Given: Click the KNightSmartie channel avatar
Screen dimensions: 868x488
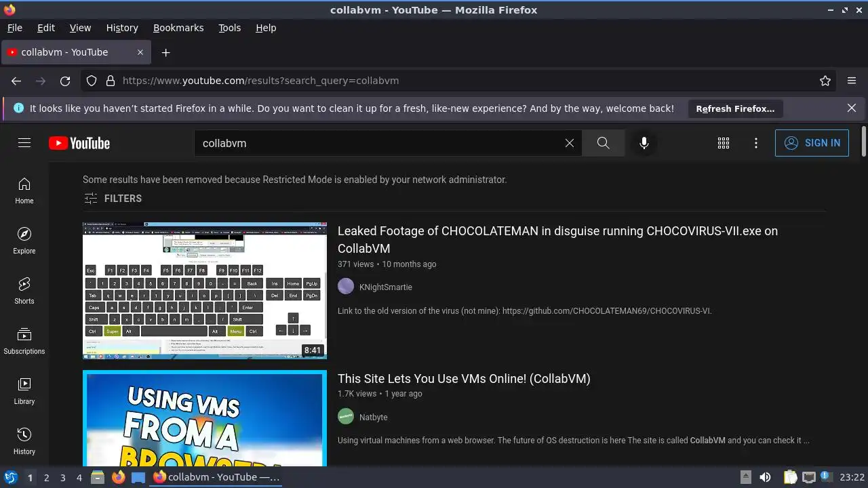Looking at the screenshot, I should click(346, 286).
